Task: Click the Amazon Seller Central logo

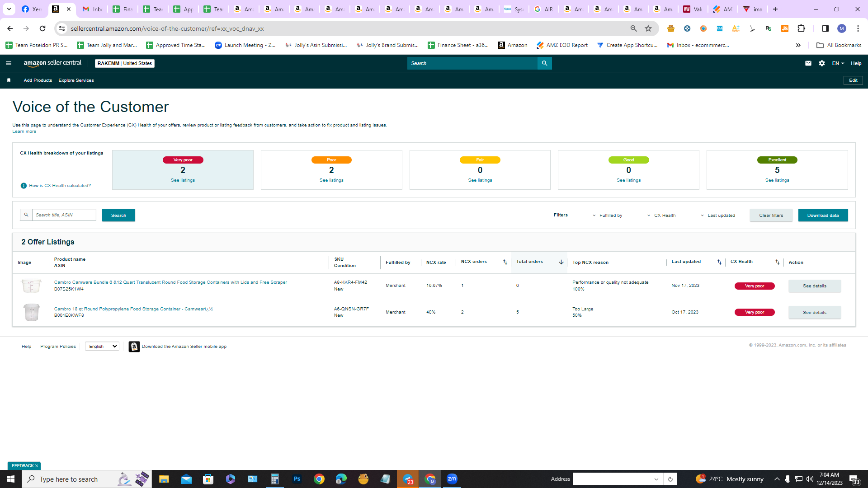Action: [52, 63]
